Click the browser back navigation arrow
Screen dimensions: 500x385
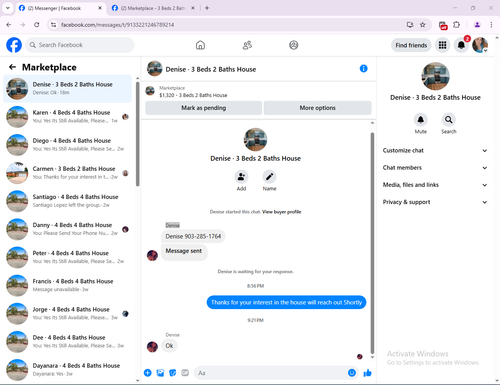[x=9, y=25]
